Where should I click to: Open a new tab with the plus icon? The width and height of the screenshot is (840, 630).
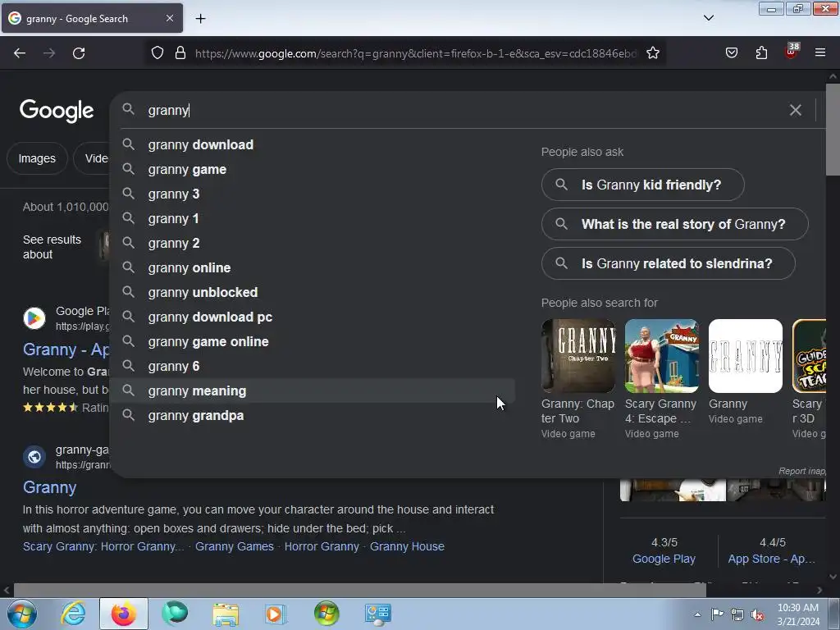click(200, 19)
